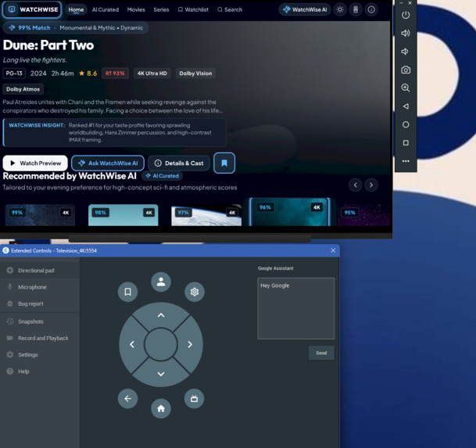Open the AI Curated tab
The image size is (476, 448).
click(x=106, y=9)
